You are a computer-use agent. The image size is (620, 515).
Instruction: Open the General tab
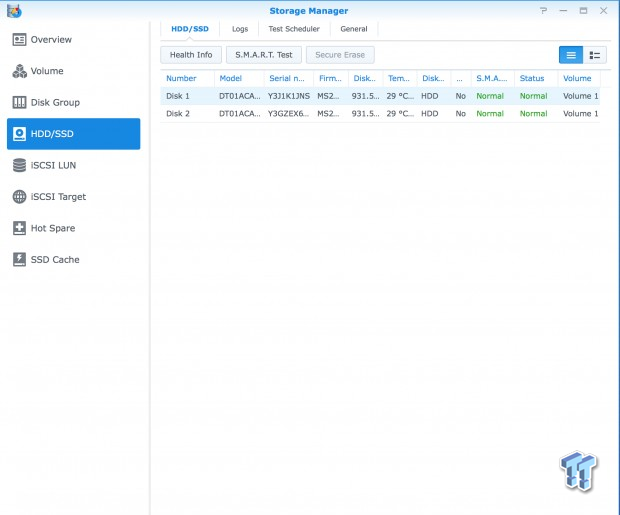[x=353, y=29]
